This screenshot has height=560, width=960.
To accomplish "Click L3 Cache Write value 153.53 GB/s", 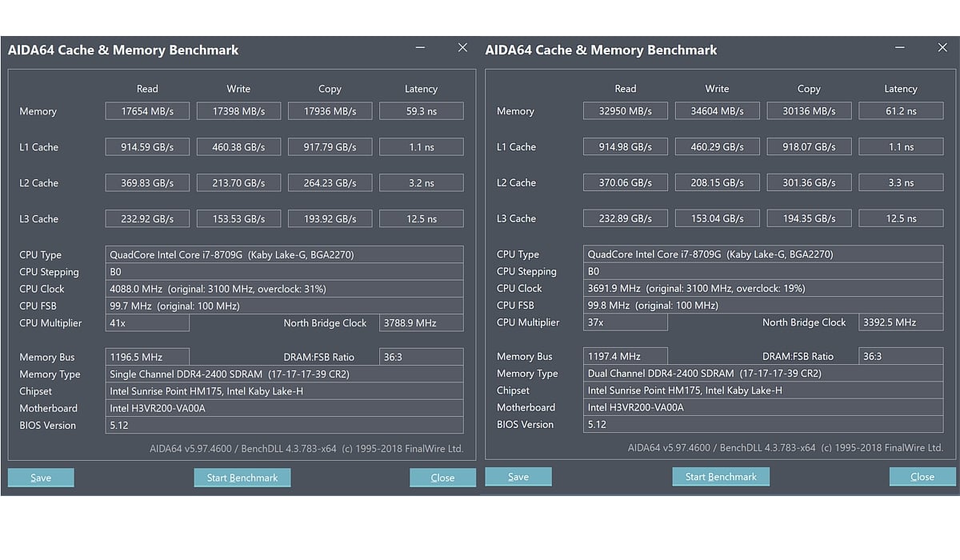I will click(238, 218).
